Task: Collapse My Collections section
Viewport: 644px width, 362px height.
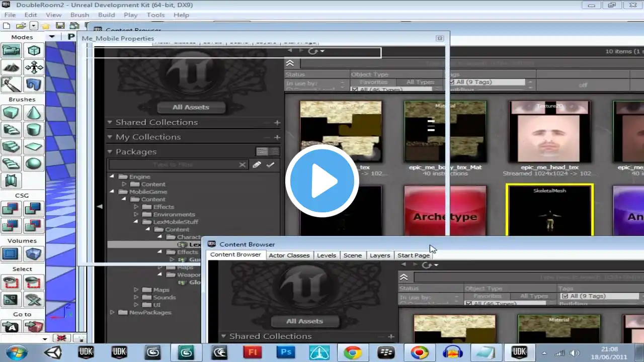Action: click(x=110, y=137)
